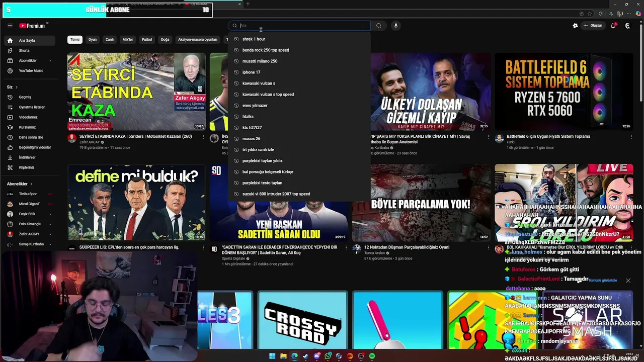644x362 pixels.
Task: Open more options for SEYİRCİ ETABINDA KAZA video
Action: (204, 136)
